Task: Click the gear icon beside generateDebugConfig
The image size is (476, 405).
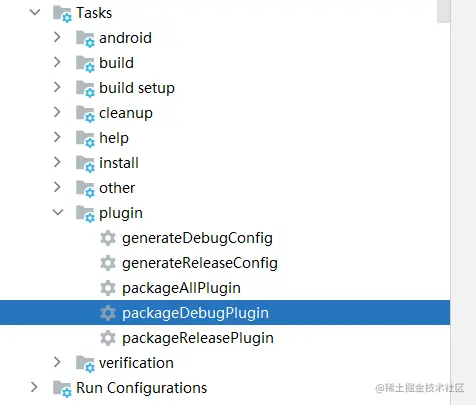Action: 108,238
